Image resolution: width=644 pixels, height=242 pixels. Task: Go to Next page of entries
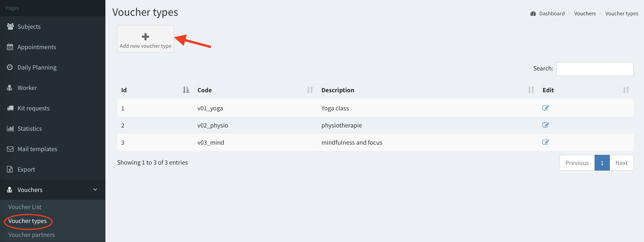(x=621, y=163)
